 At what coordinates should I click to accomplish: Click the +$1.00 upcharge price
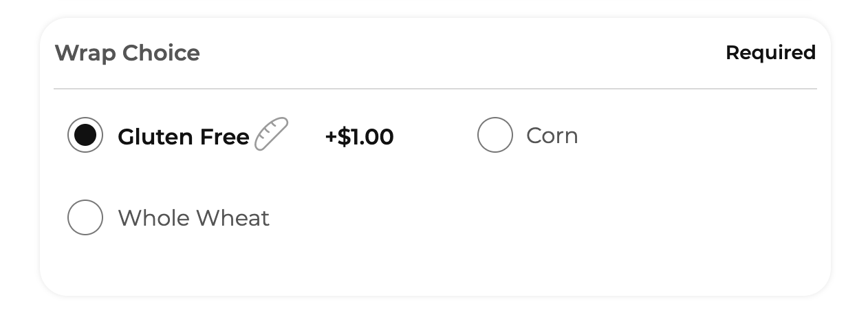tap(359, 137)
